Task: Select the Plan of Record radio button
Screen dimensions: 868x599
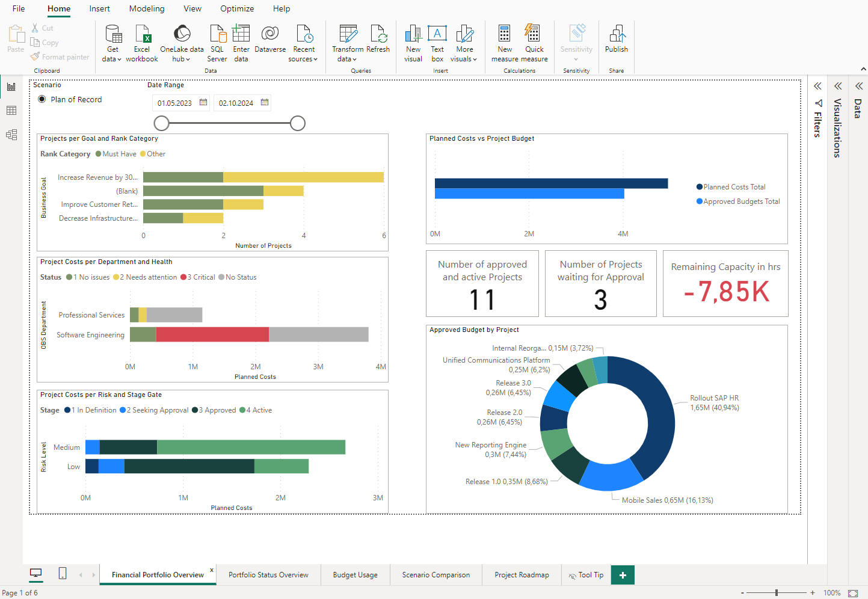Action: pos(42,99)
